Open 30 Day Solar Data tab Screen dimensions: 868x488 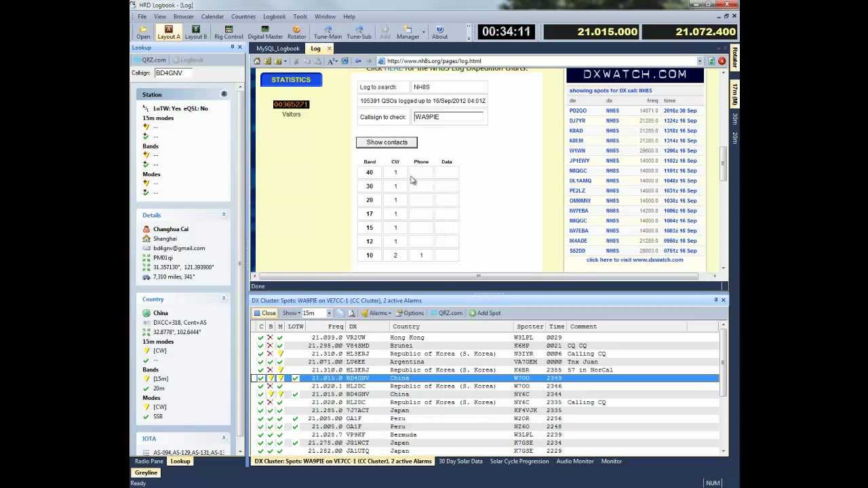[460, 461]
